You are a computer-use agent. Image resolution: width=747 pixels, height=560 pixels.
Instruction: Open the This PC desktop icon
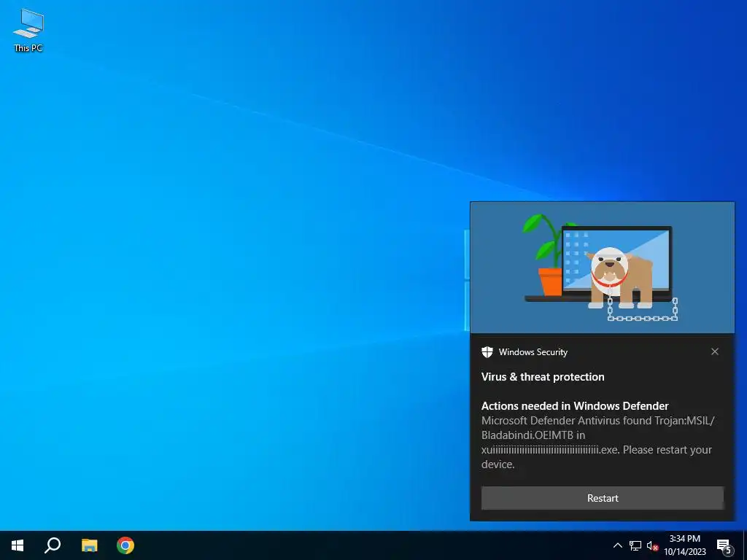pyautogui.click(x=28, y=31)
